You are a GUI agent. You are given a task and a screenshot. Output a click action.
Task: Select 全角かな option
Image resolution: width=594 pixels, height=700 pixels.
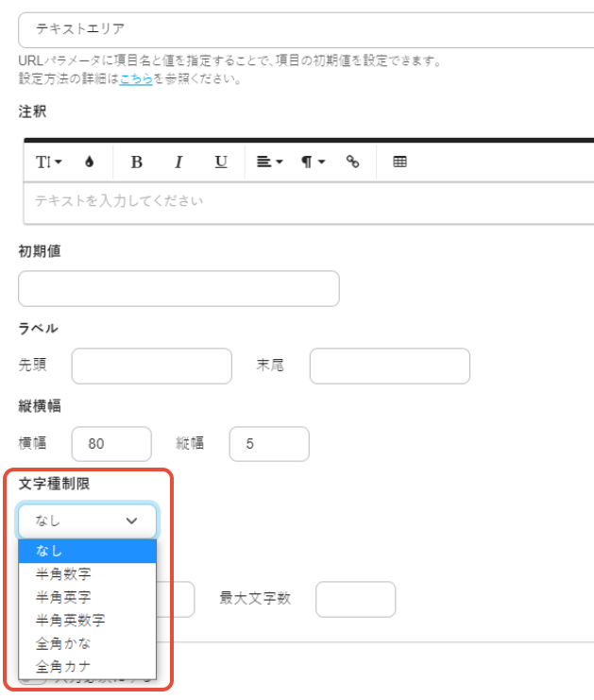88,643
